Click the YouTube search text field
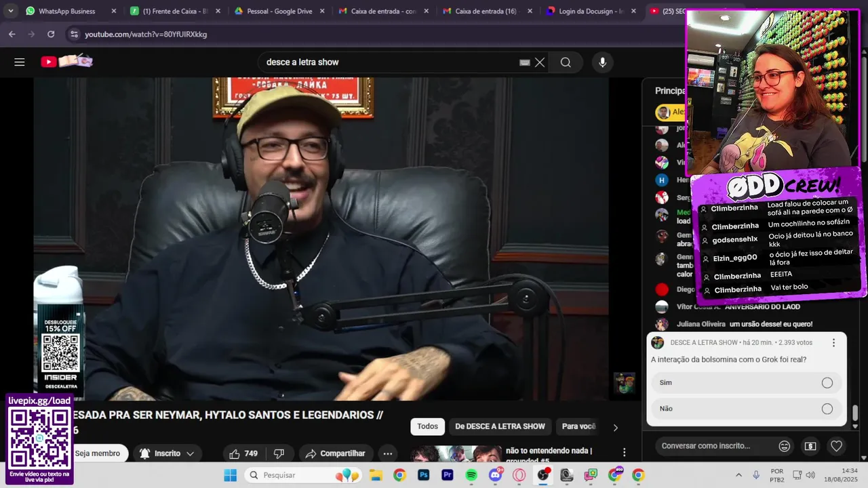The image size is (868, 488). point(390,62)
